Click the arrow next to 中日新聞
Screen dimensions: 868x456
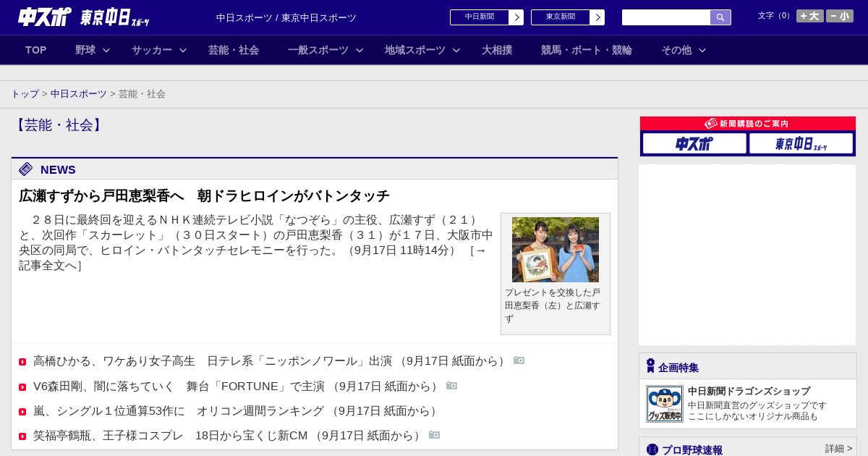pos(516,17)
